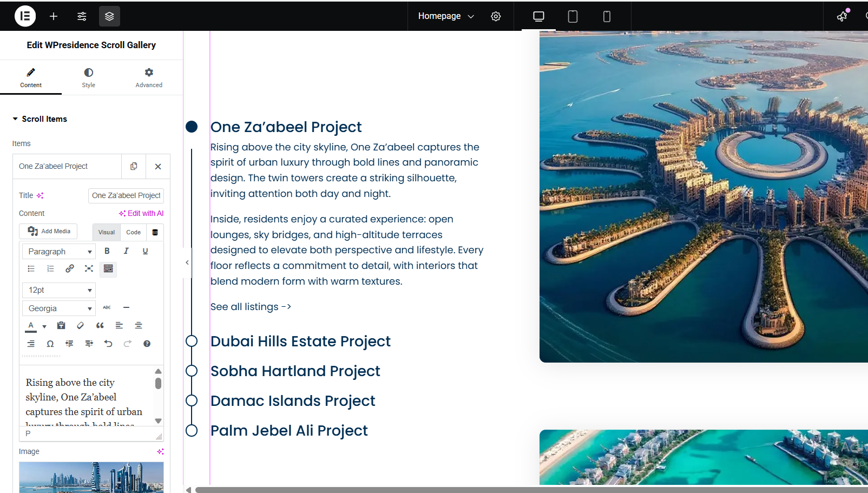Open the Georgia font family dropdown
868x493 pixels.
point(59,308)
